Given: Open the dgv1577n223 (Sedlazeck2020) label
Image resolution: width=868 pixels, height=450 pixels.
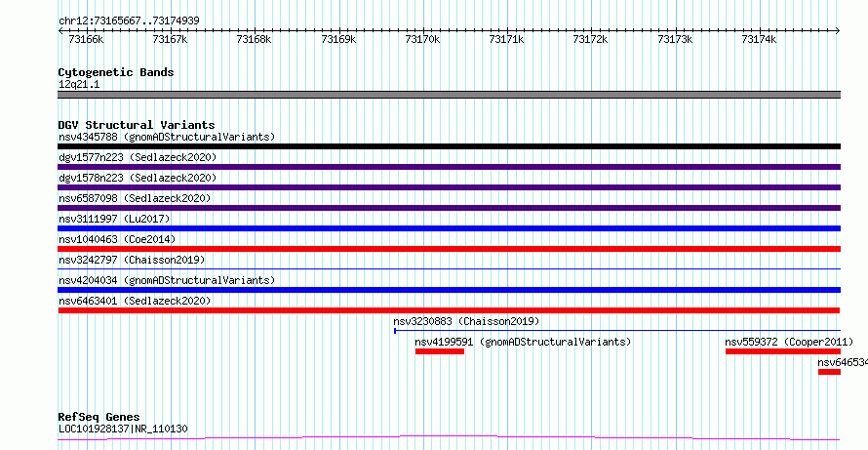Looking at the screenshot, I should 138,157.
